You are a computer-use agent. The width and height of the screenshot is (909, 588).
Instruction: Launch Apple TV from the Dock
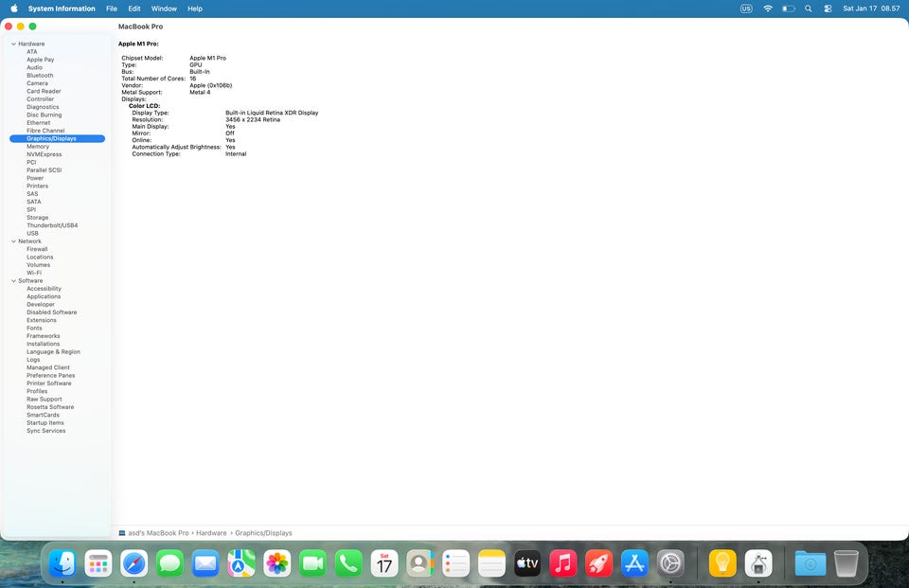[x=527, y=563]
